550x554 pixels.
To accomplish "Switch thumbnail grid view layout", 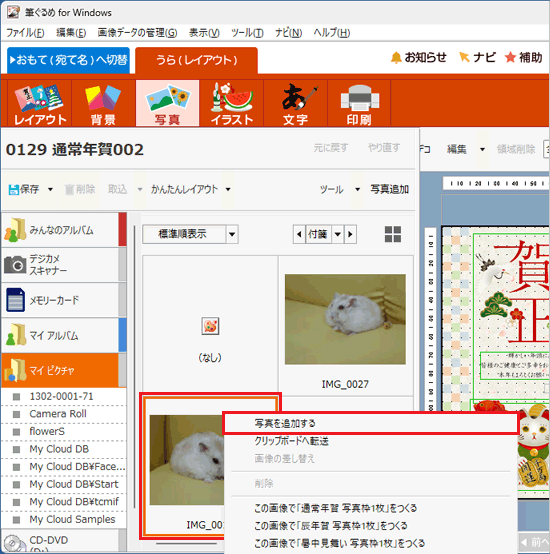I will [x=393, y=234].
